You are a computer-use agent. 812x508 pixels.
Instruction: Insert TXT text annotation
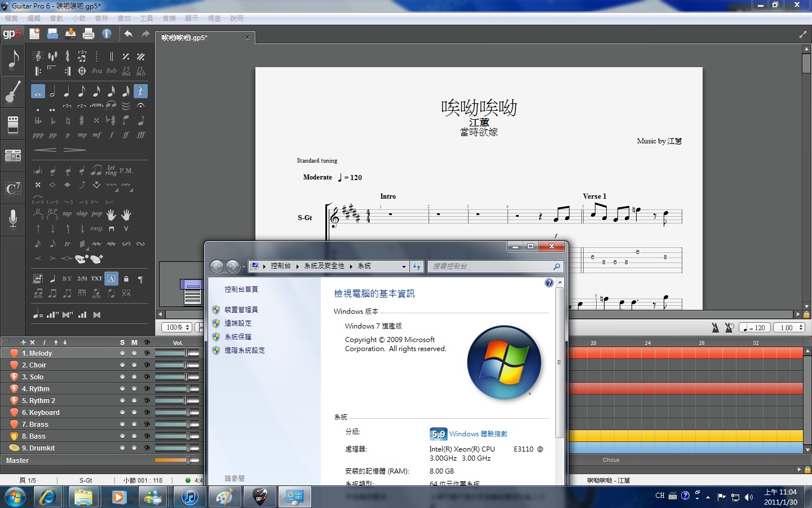pyautogui.click(x=96, y=278)
